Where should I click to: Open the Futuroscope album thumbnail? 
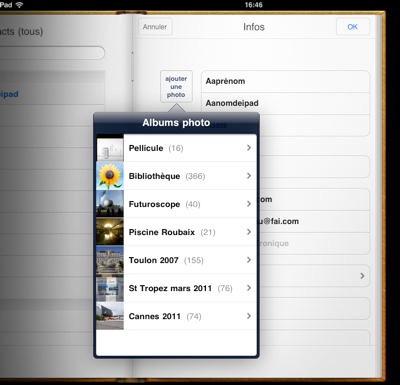pyautogui.click(x=110, y=204)
